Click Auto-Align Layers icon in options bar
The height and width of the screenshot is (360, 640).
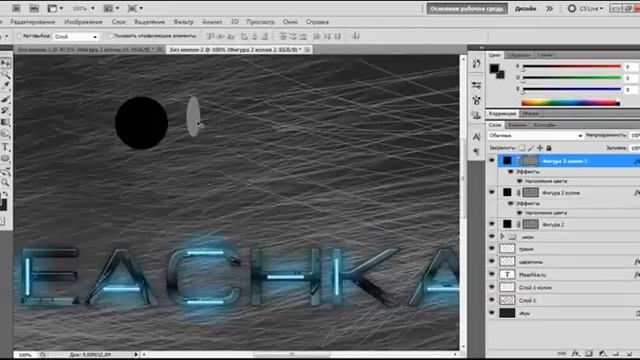356,36
